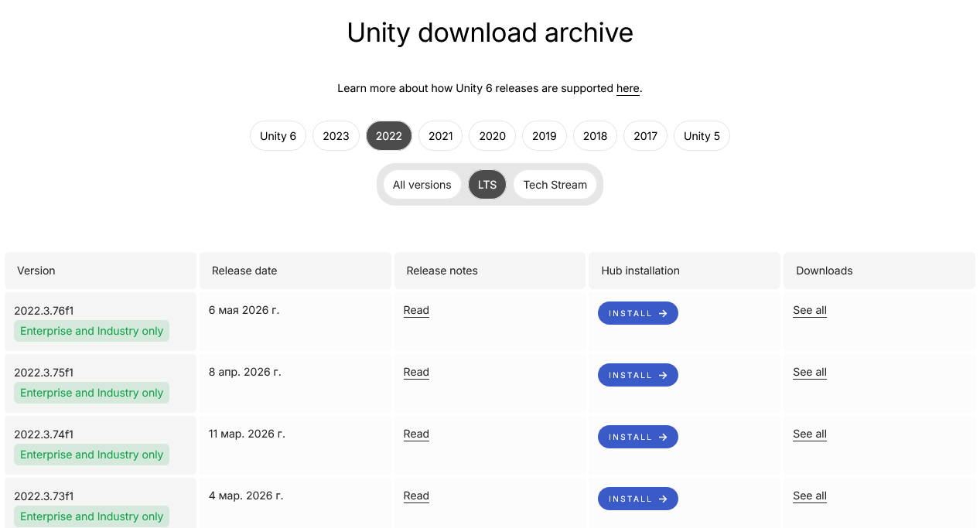Select the 2017 version filter
Screen dimensions: 980x528
(645, 136)
